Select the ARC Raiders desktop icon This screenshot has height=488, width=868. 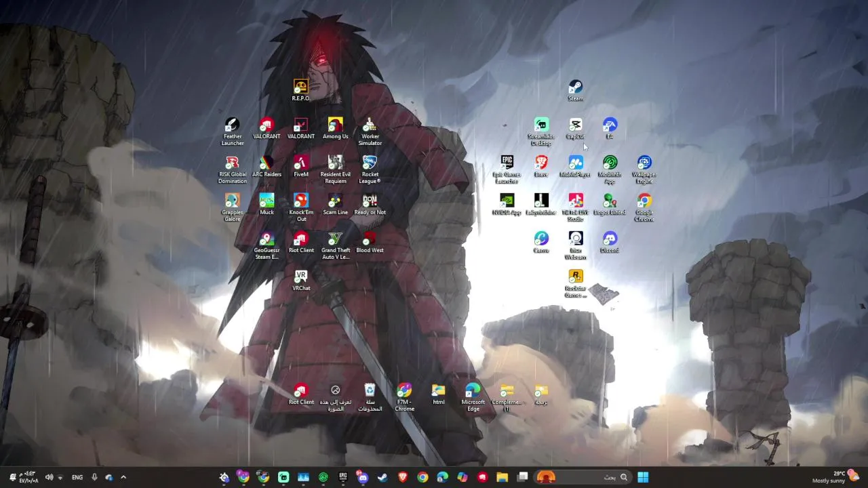click(x=267, y=166)
